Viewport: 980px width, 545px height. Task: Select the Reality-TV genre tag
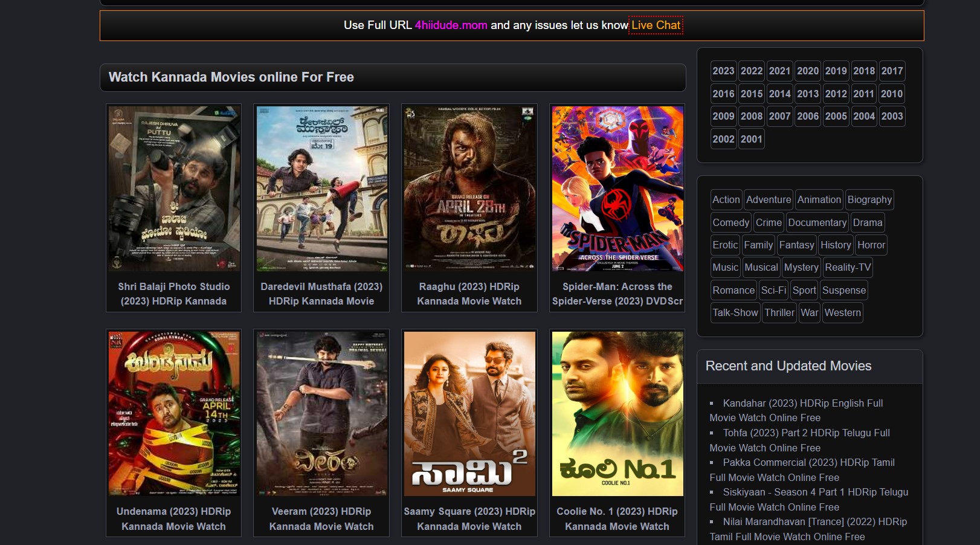pyautogui.click(x=848, y=267)
